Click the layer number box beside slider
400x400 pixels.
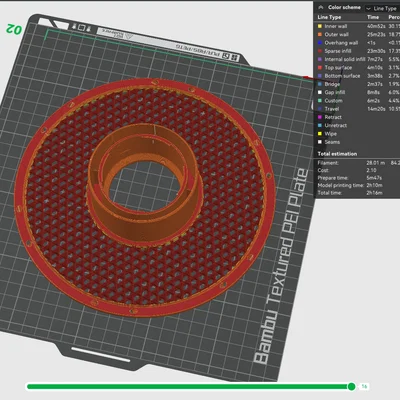(364, 386)
